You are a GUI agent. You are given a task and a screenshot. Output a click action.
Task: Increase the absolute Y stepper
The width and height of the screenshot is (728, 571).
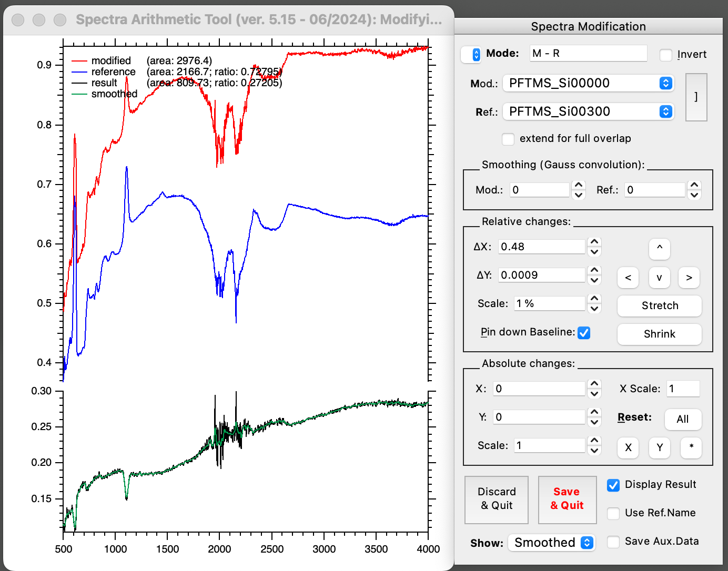point(594,412)
